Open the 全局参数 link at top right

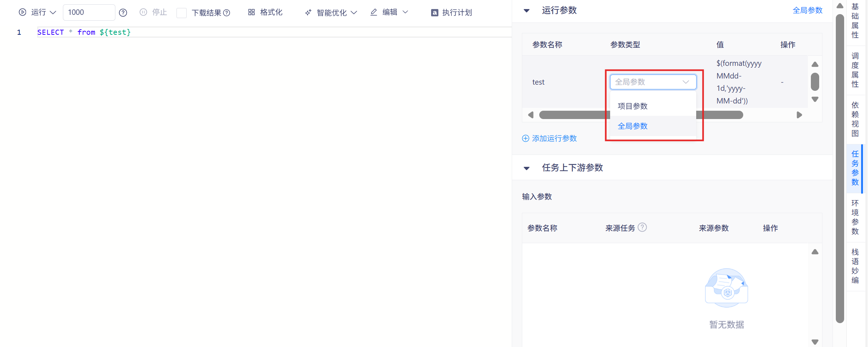coord(808,10)
